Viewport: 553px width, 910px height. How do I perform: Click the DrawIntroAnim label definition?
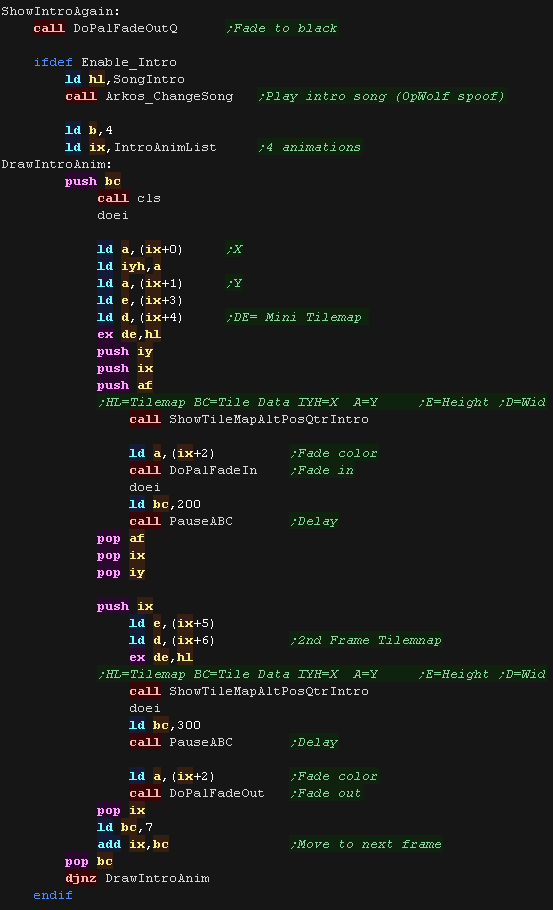(x=57, y=164)
